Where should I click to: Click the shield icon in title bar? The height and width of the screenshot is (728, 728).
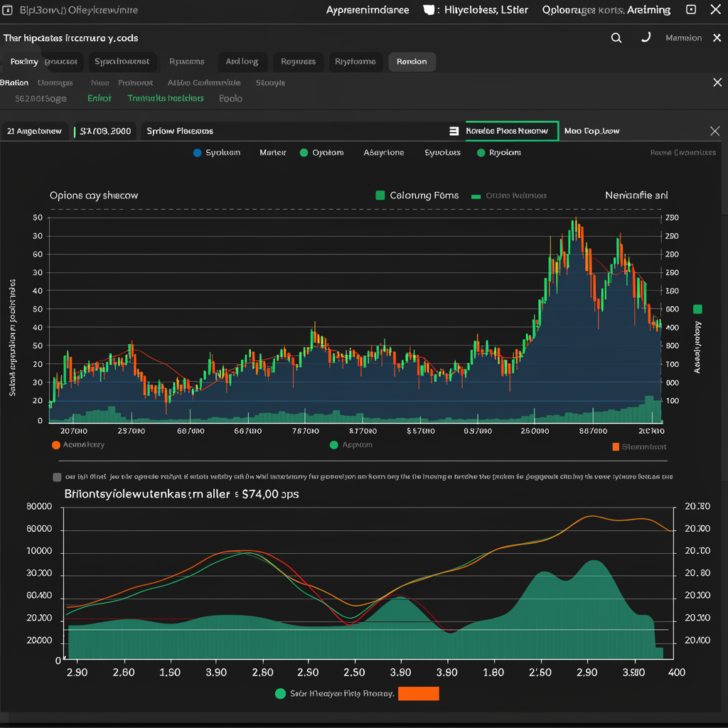tap(429, 10)
